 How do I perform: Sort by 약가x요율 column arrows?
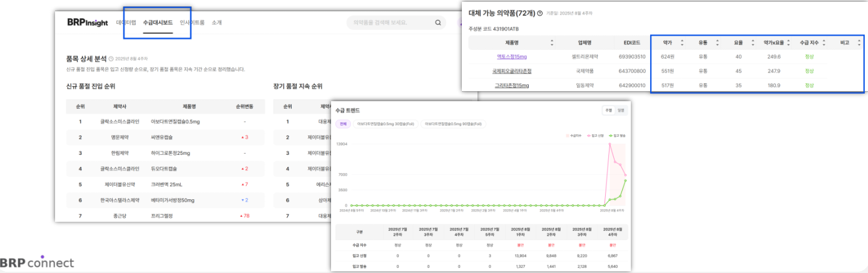pos(789,43)
